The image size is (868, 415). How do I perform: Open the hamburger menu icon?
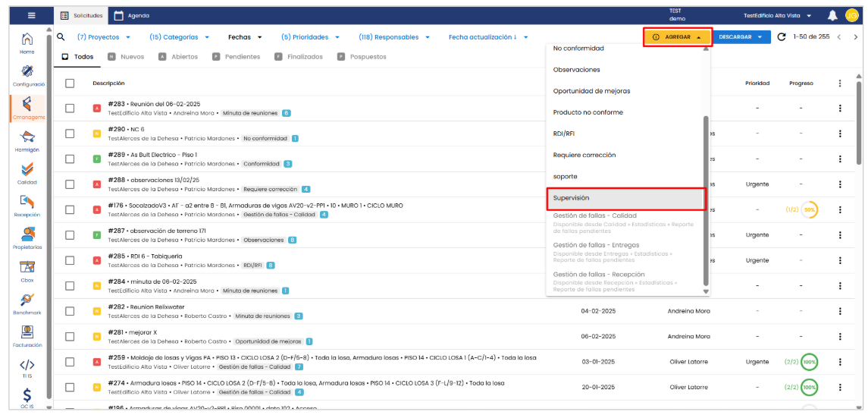[x=30, y=15]
